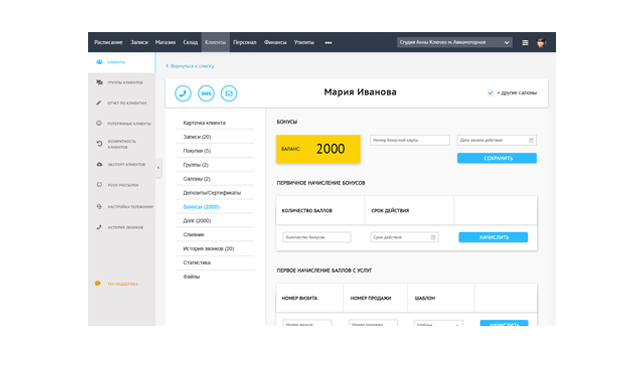Image resolution: width=640 pixels, height=367 pixels.
Task: Focus the Номер бонусной карты field
Action: (x=410, y=140)
